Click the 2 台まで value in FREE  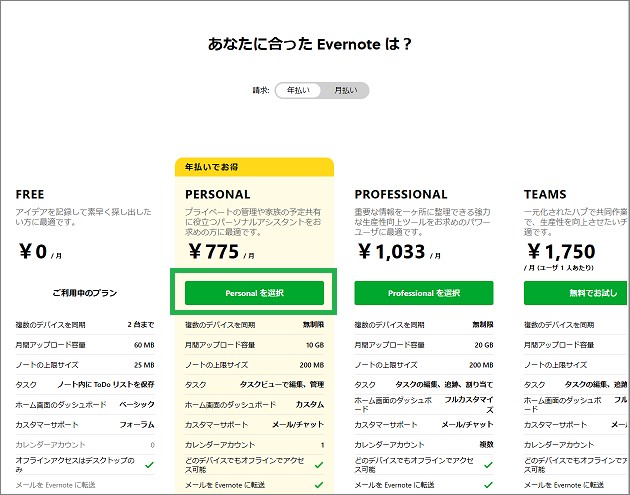[x=141, y=325]
